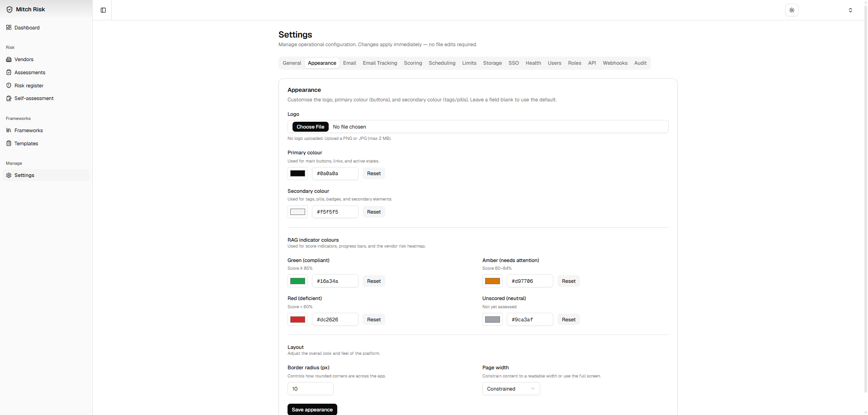Click the Frameworks library icon
Image resolution: width=868 pixels, height=415 pixels.
[9, 130]
